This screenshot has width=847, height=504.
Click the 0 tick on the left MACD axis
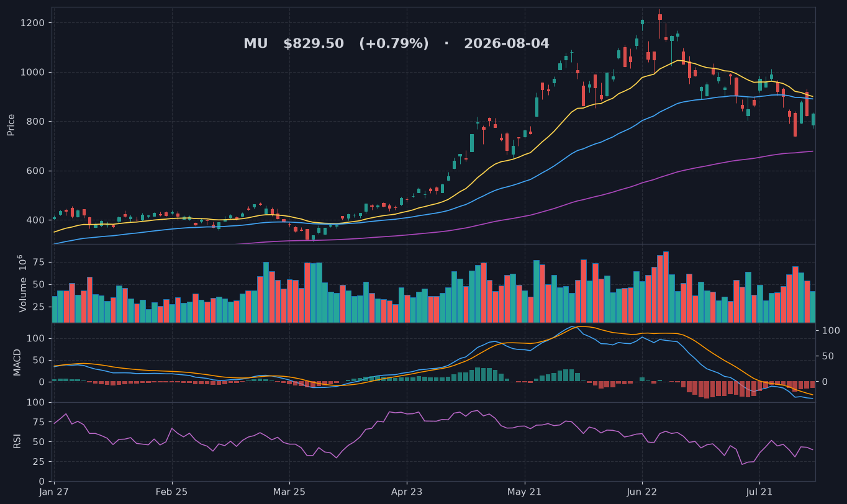[41, 382]
